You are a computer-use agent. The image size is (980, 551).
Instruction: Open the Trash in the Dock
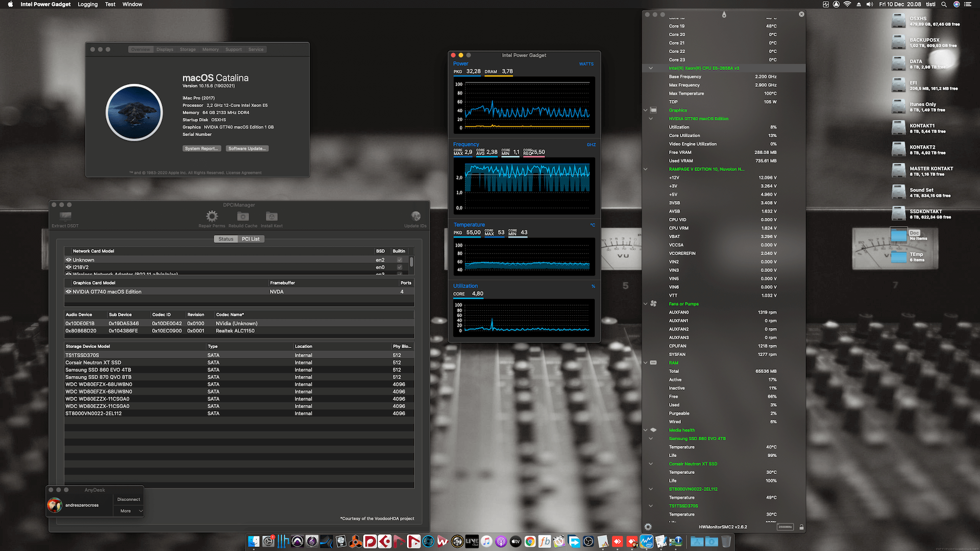(x=726, y=541)
